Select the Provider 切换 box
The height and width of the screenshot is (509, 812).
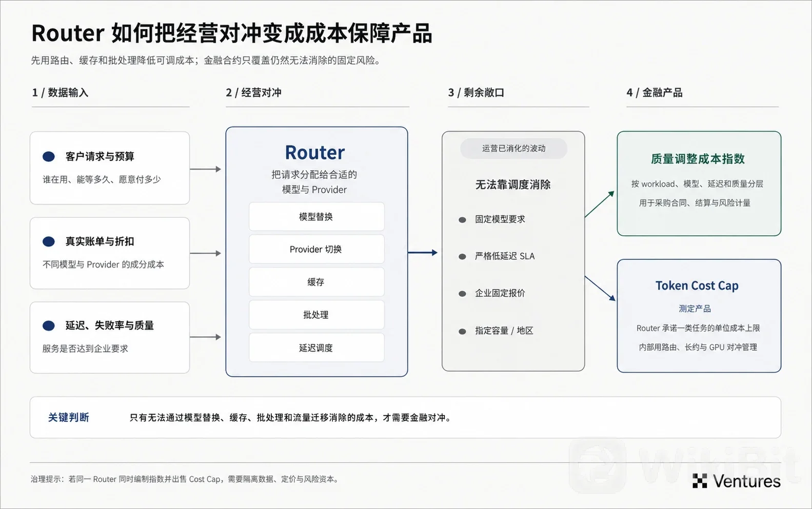click(316, 249)
